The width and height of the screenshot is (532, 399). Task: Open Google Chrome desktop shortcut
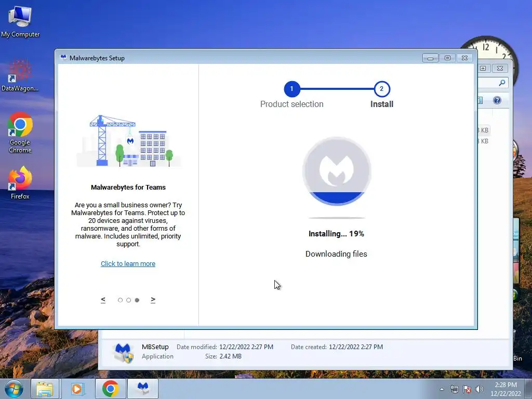click(x=20, y=132)
